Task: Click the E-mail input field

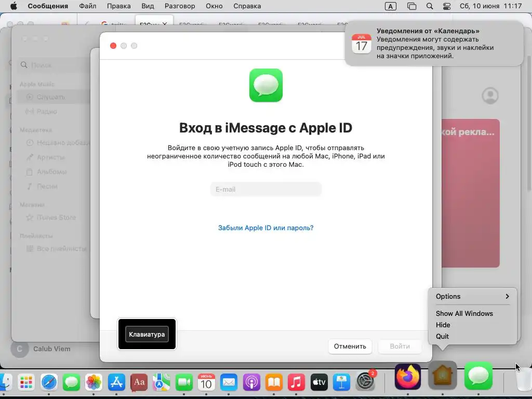Action: pyautogui.click(x=265, y=189)
